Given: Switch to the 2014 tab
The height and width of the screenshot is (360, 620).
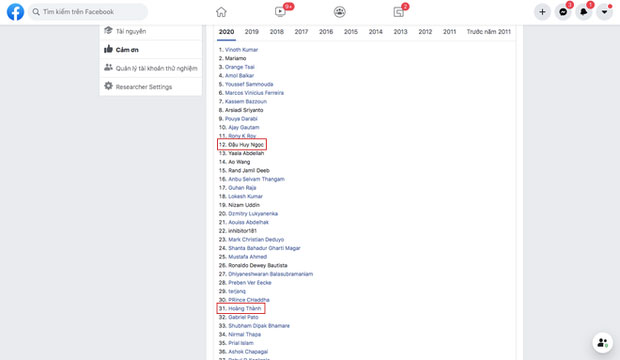Looking at the screenshot, I should click(x=376, y=32).
